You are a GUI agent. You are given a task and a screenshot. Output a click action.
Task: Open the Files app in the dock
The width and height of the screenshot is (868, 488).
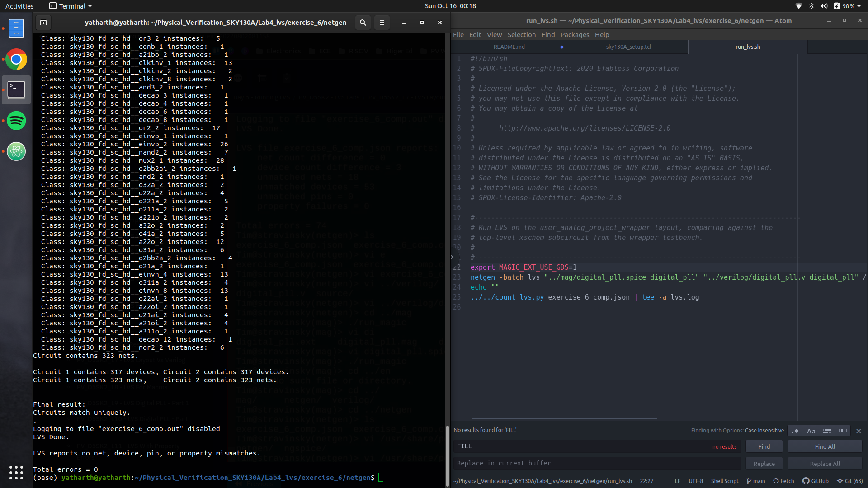point(16,28)
